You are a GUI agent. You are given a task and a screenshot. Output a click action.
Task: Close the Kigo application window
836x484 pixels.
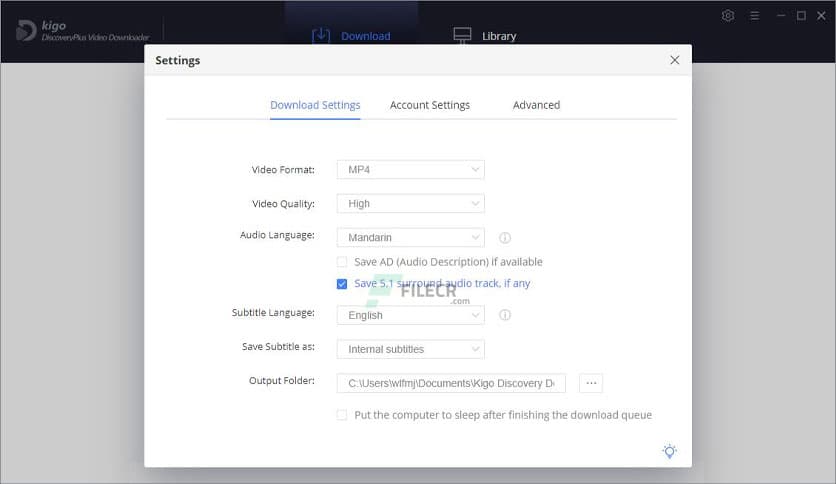[x=822, y=15]
